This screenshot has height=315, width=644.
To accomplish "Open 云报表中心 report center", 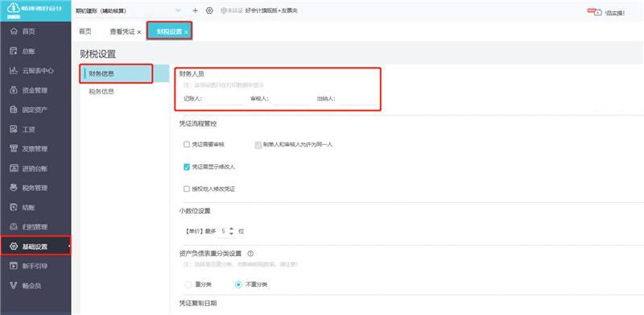I will pyautogui.click(x=35, y=71).
